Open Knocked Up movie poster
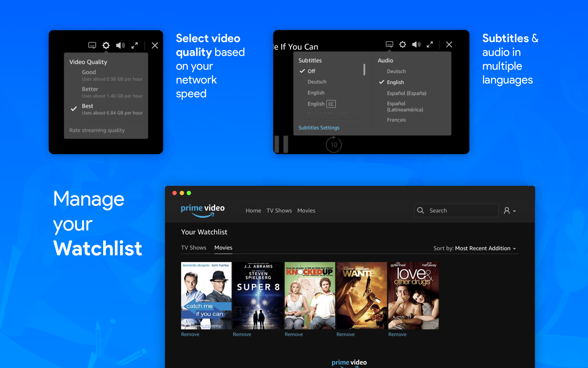Image resolution: width=588 pixels, height=368 pixels. [x=310, y=296]
